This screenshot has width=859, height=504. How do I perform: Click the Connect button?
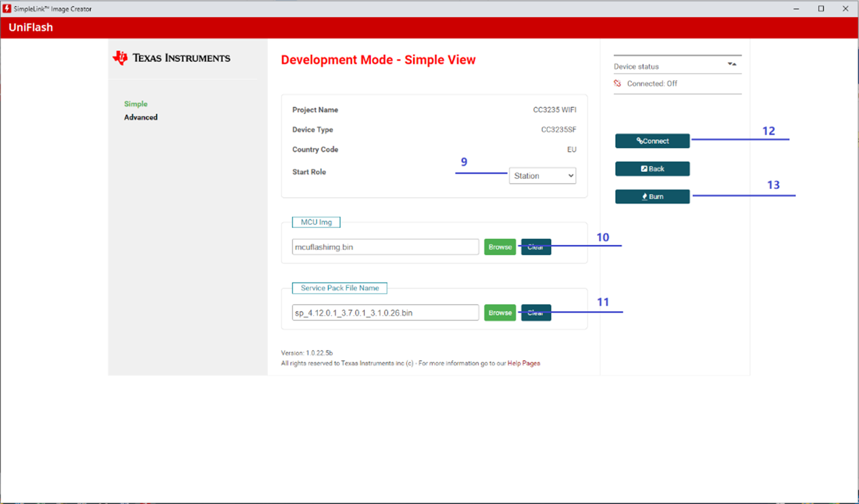(x=652, y=141)
